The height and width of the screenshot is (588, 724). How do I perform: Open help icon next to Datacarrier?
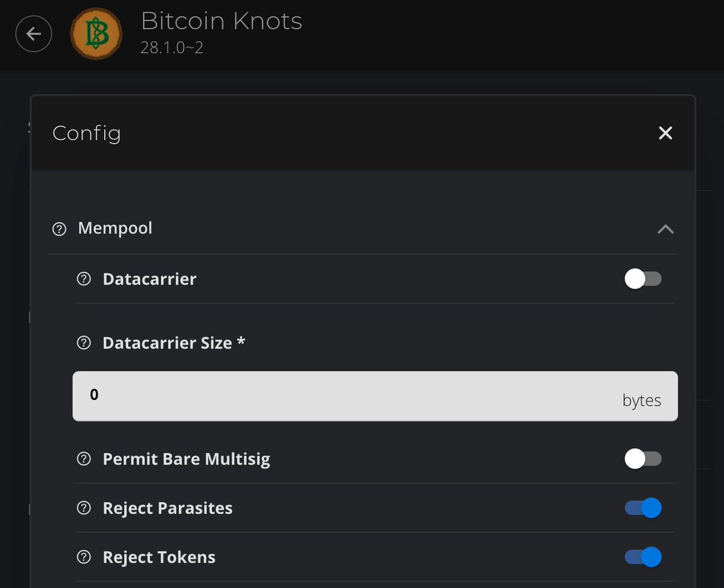pos(84,279)
